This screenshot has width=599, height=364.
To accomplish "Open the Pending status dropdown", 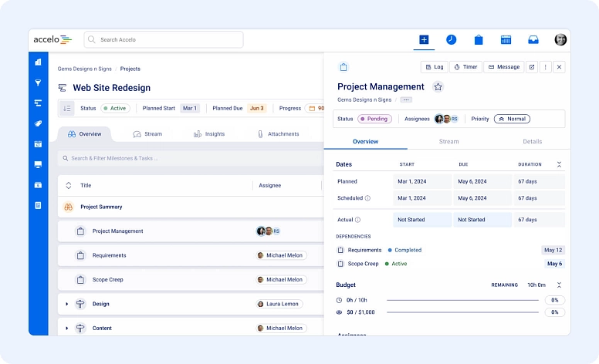I will (x=374, y=119).
